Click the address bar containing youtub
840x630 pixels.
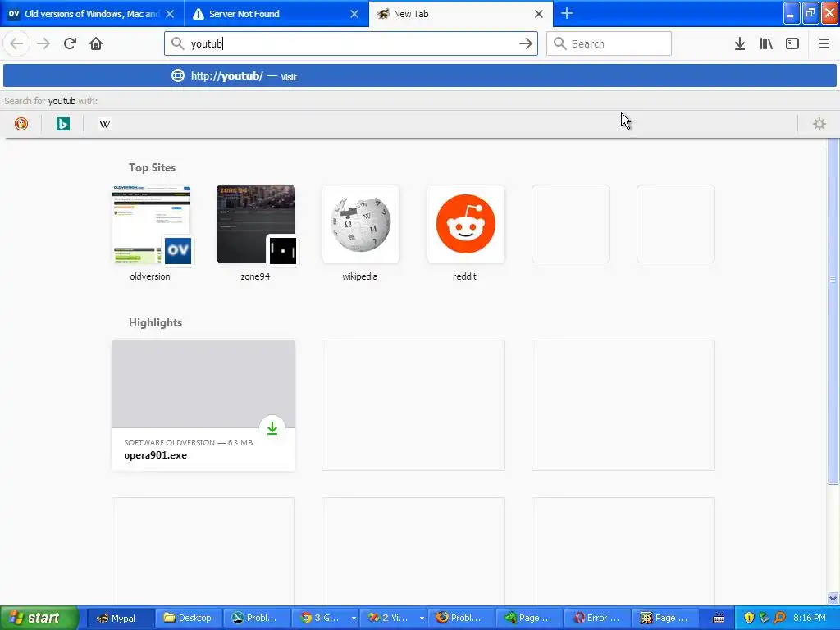tap(351, 43)
